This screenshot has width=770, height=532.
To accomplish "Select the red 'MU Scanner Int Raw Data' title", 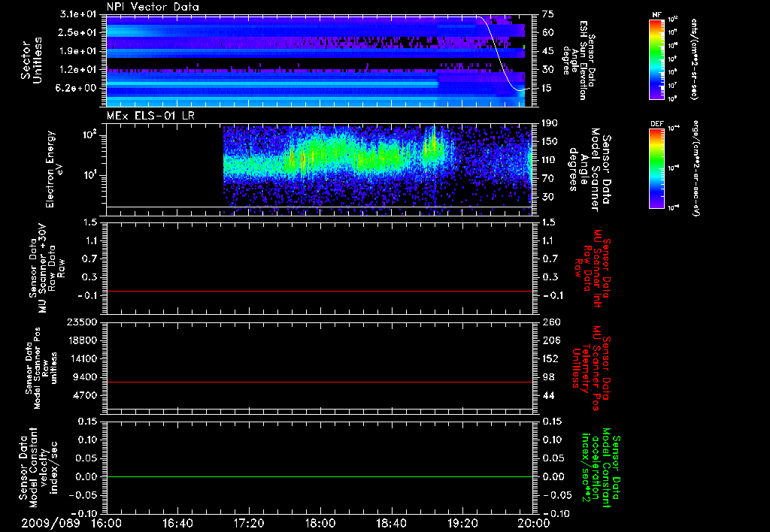I will click(593, 268).
